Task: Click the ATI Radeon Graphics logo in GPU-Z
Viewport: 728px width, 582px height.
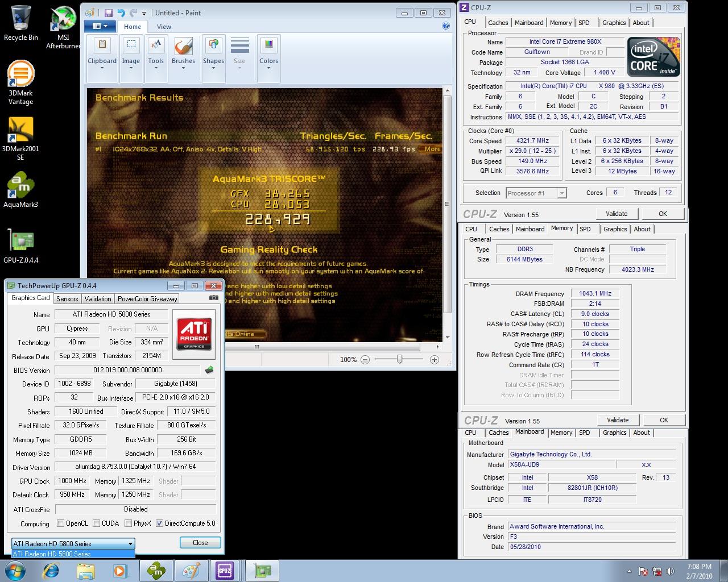Action: [194, 334]
